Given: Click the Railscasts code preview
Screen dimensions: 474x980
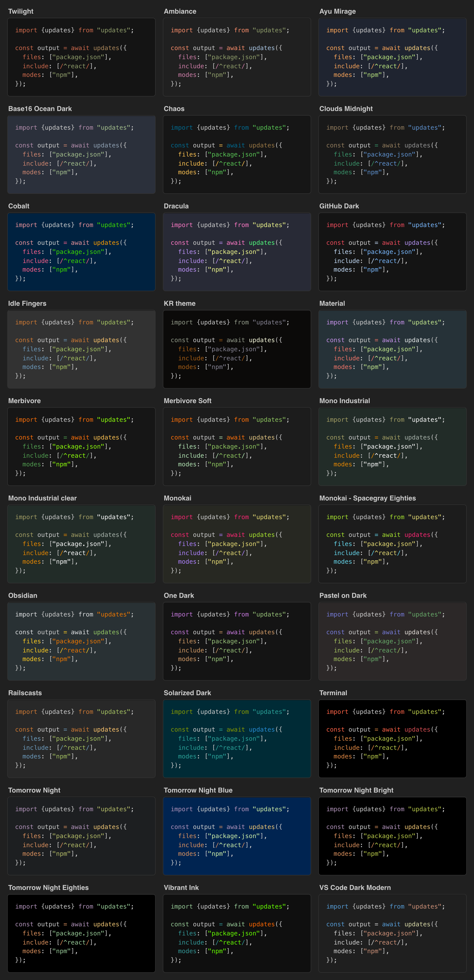Looking at the screenshot, I should 81,739.
